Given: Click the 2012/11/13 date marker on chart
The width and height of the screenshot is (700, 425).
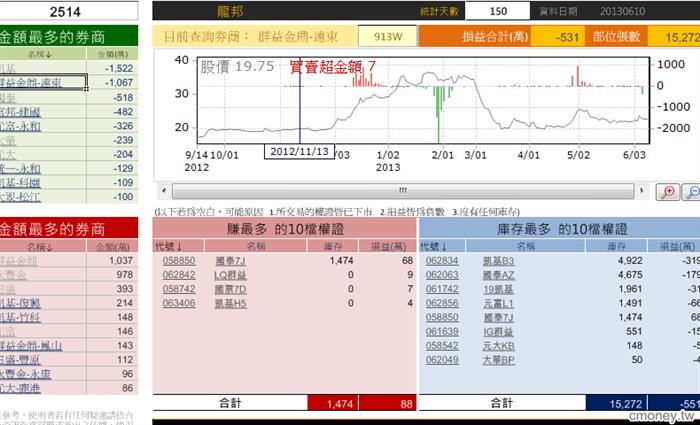Looking at the screenshot, I should (x=300, y=151).
